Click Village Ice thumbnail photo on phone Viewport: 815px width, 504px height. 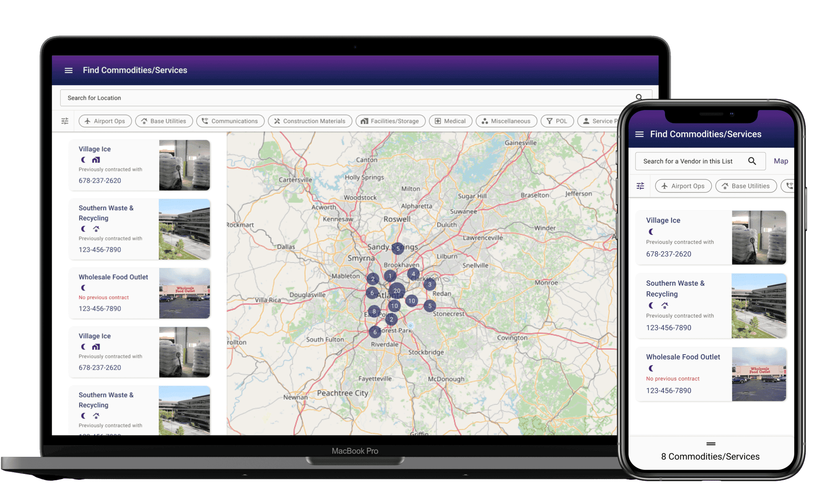point(759,238)
